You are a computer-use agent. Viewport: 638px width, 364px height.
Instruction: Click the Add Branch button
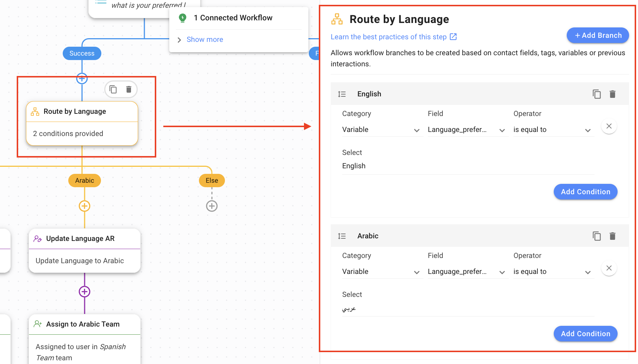(x=598, y=36)
